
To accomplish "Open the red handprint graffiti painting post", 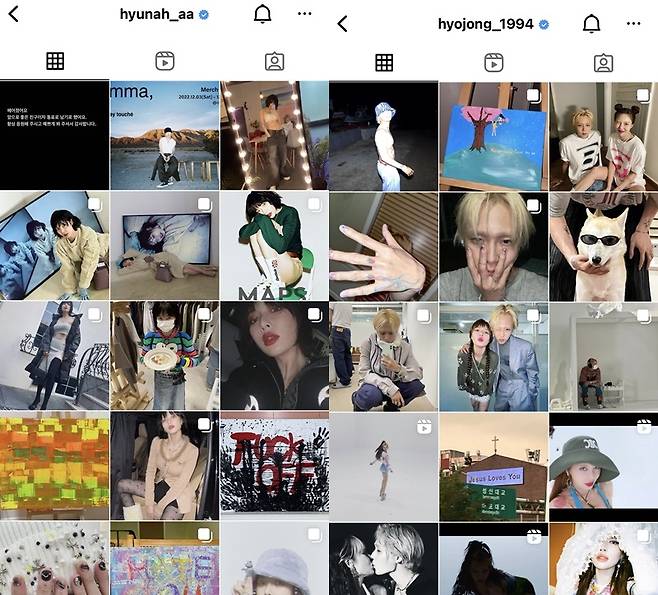I will click(x=273, y=464).
